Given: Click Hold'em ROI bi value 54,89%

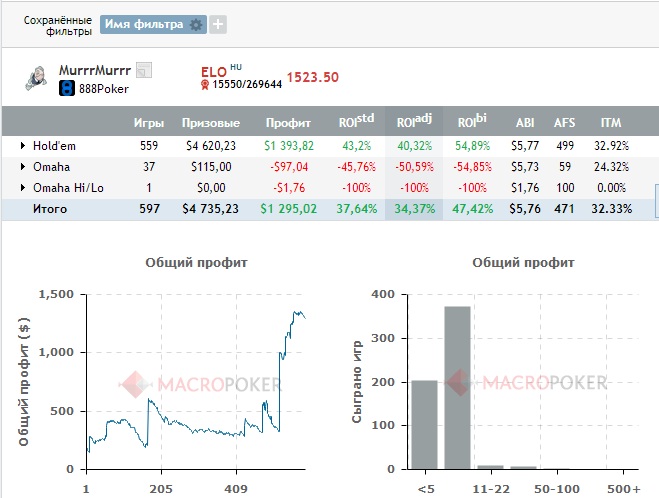Looking at the screenshot, I should [x=472, y=146].
